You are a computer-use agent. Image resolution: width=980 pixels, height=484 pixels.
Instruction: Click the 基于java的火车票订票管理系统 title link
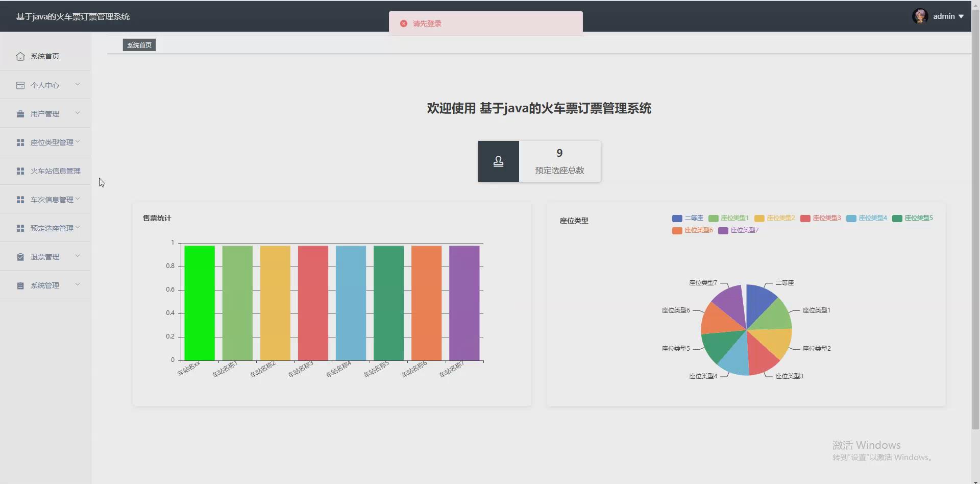(x=72, y=16)
